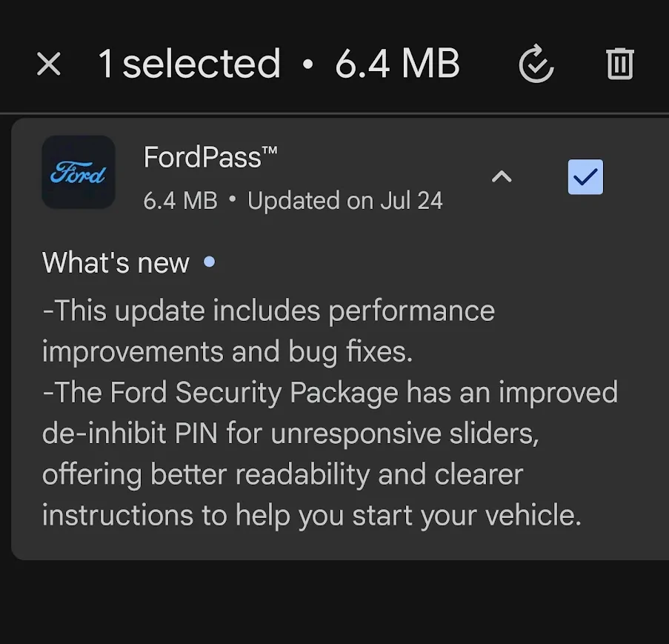Tap "instructions to help you start your vehicle"
Viewport: 669px width, 644px height.
click(x=311, y=515)
